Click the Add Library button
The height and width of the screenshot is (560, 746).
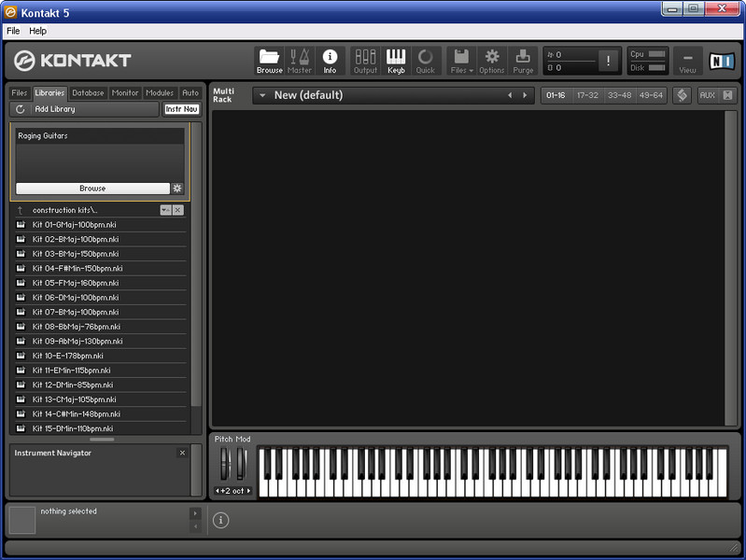click(x=54, y=109)
